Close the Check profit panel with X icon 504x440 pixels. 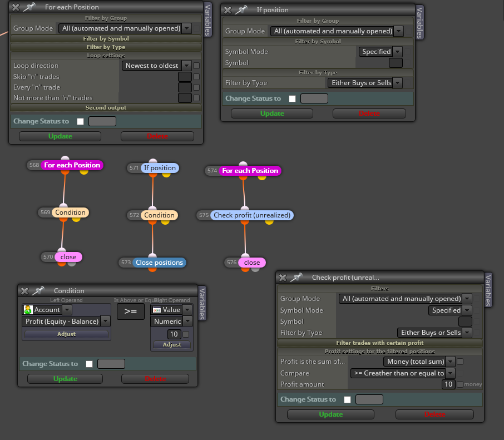283,278
